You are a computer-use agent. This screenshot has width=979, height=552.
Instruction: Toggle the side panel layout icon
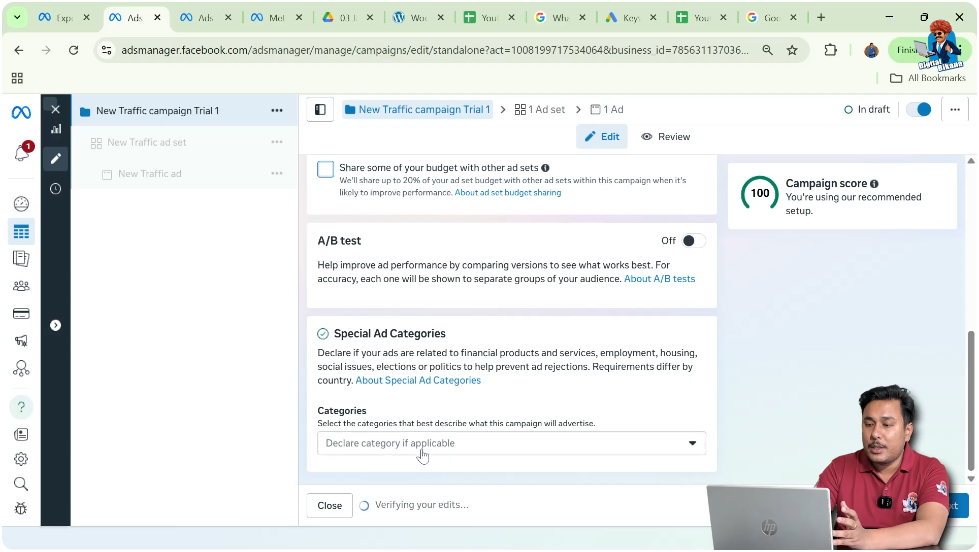click(320, 110)
